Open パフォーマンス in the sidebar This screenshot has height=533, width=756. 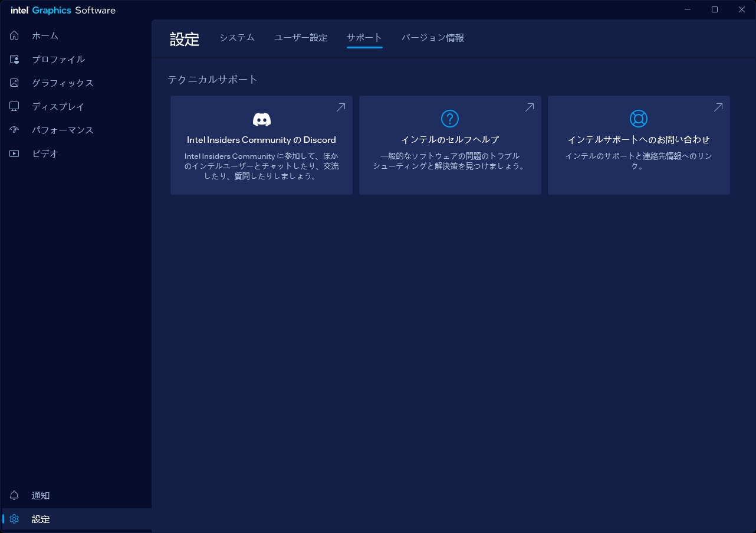[x=76, y=130]
